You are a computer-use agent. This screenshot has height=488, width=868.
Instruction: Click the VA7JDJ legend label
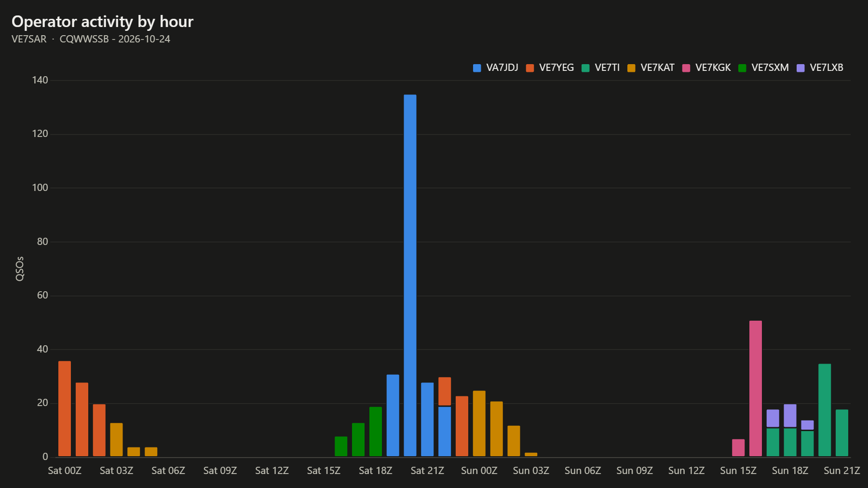pyautogui.click(x=502, y=68)
